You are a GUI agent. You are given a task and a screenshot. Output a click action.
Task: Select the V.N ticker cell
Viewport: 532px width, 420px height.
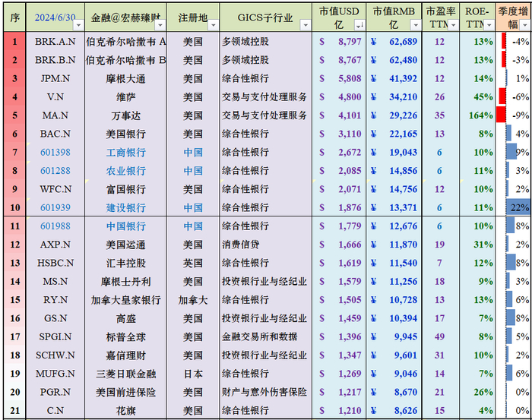(55, 97)
